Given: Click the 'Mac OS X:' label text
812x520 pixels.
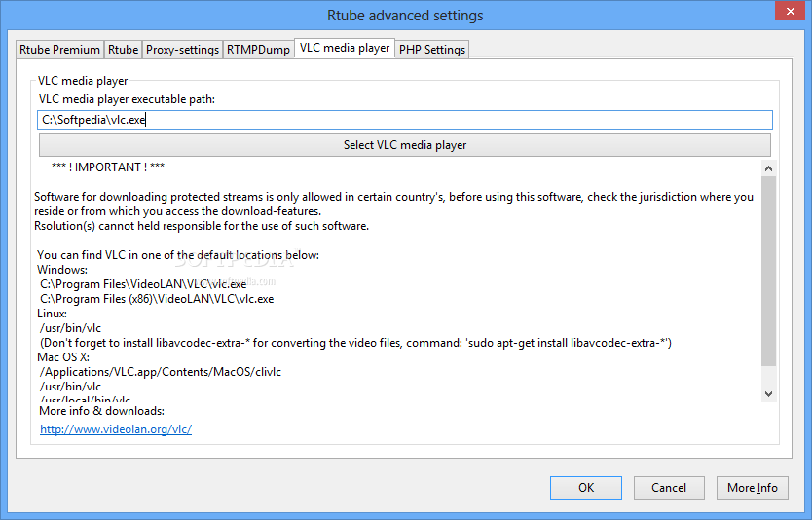Looking at the screenshot, I should tap(63, 357).
